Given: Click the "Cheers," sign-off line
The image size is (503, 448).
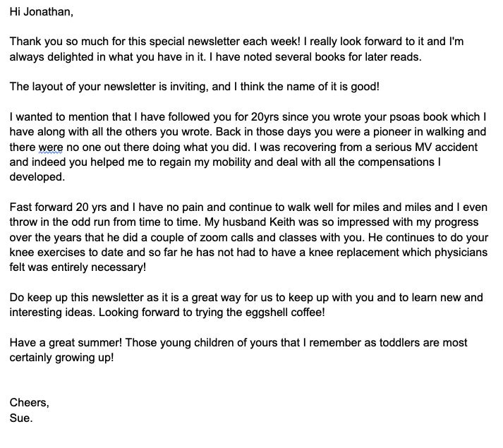Looking at the screenshot, I should point(30,403).
